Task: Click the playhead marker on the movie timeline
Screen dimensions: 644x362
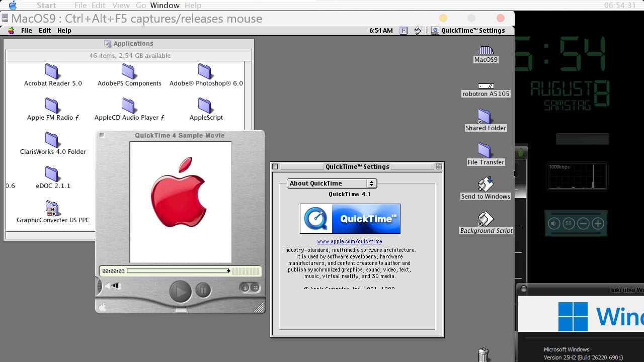Action: (x=228, y=271)
